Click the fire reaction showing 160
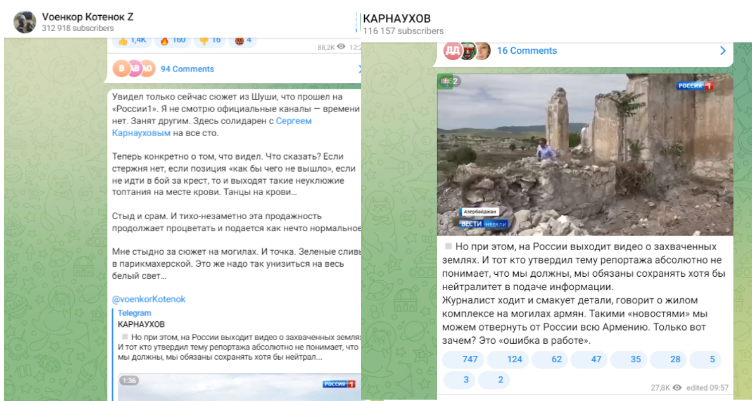 click(x=173, y=41)
